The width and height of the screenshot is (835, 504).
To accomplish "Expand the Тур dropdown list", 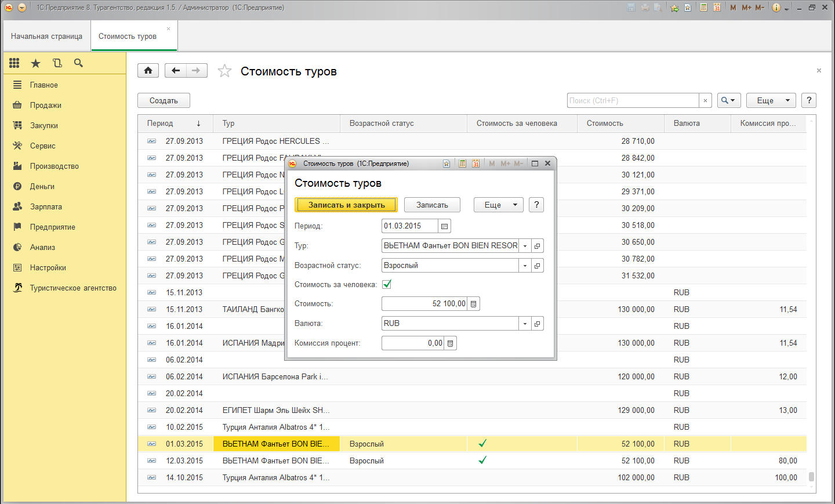I will click(525, 246).
